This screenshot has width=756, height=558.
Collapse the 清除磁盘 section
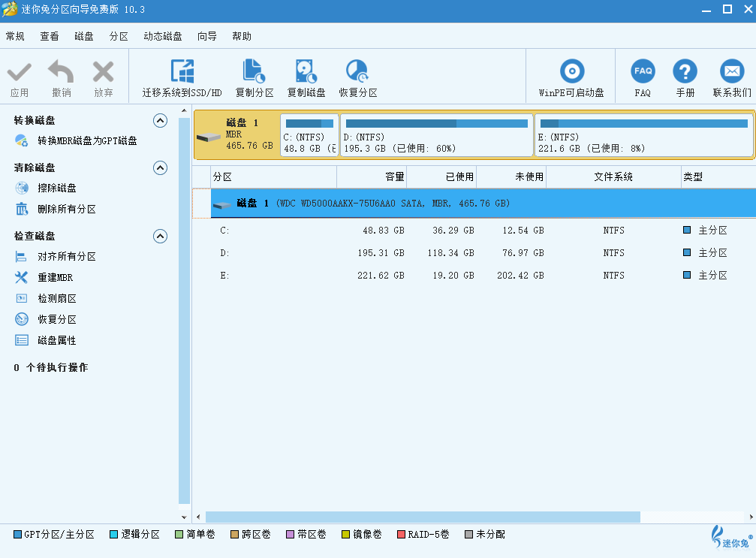tap(160, 167)
